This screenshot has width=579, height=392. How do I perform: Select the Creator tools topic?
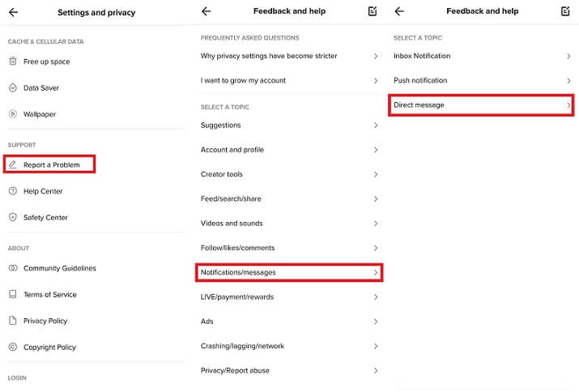pyautogui.click(x=222, y=174)
